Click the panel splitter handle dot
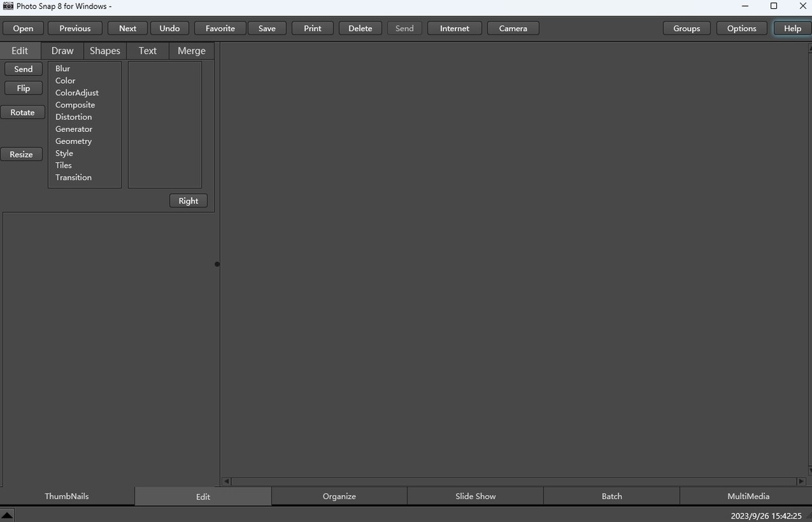 (x=217, y=264)
